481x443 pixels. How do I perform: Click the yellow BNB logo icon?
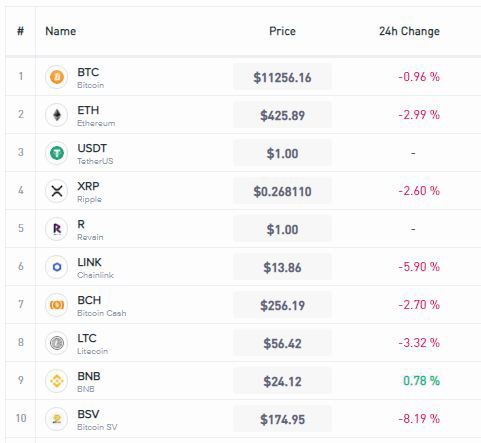[x=57, y=381]
